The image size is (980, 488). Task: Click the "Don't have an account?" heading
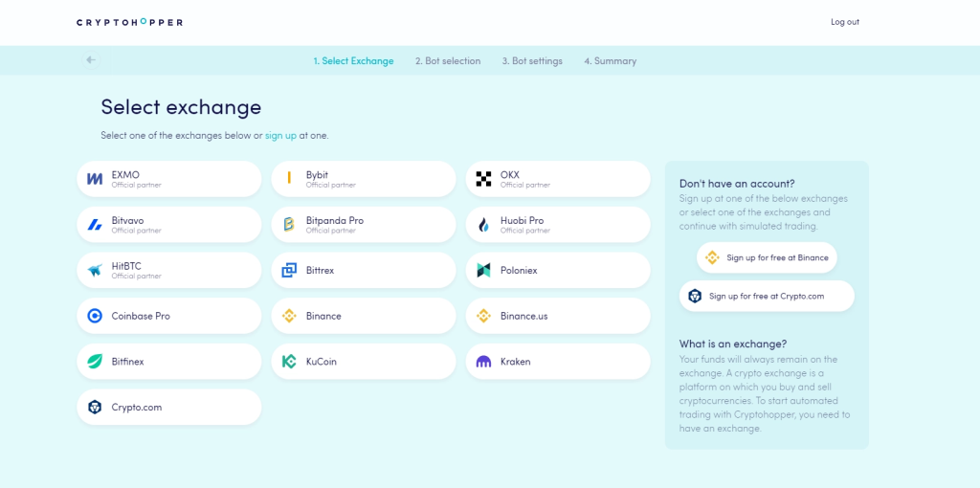click(737, 184)
